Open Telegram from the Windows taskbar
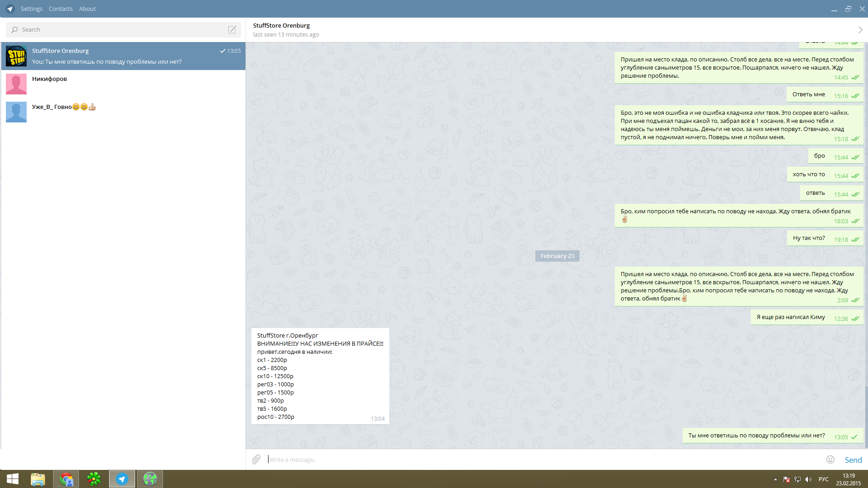 click(122, 479)
